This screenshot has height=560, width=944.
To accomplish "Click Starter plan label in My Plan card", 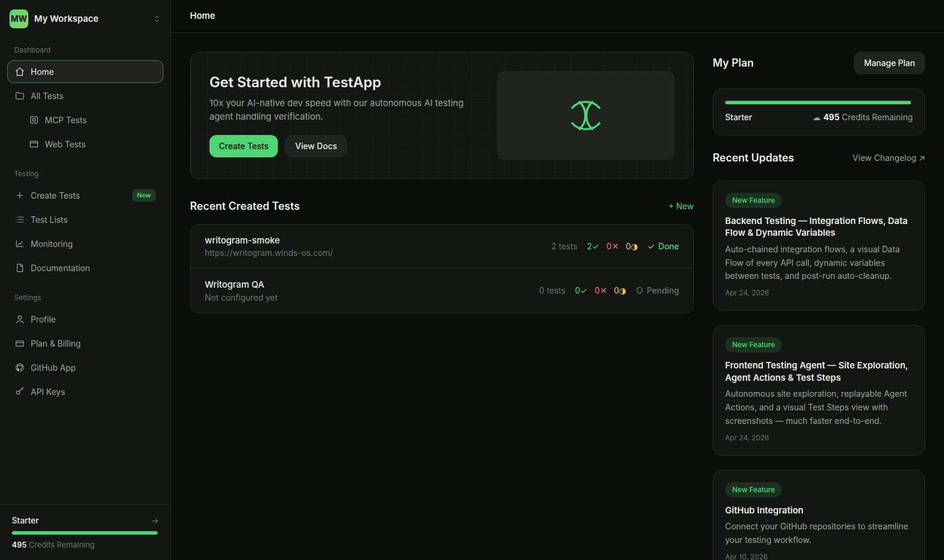I will pyautogui.click(x=738, y=117).
